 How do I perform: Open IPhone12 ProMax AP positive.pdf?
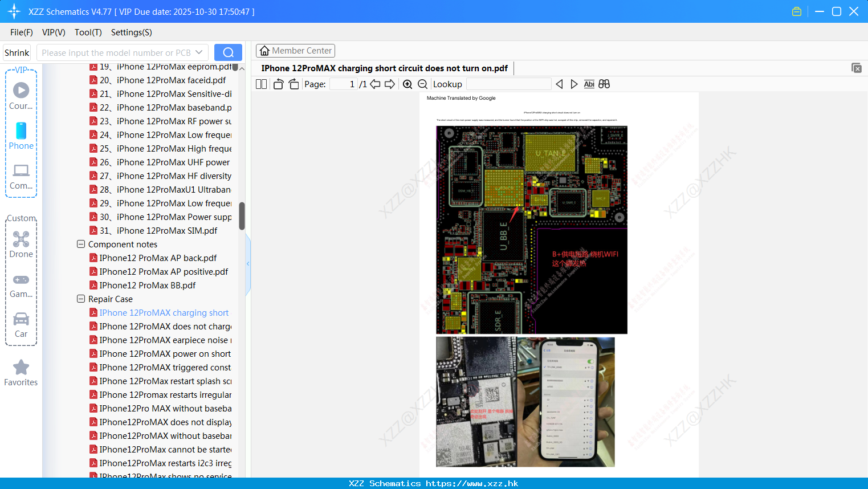click(x=159, y=272)
